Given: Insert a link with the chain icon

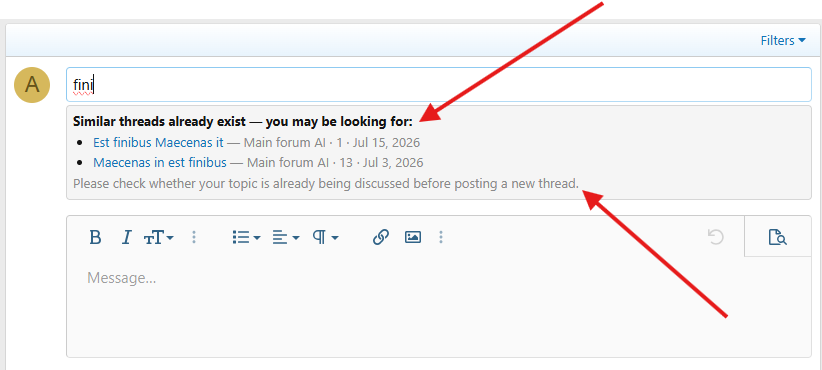Looking at the screenshot, I should (x=381, y=237).
